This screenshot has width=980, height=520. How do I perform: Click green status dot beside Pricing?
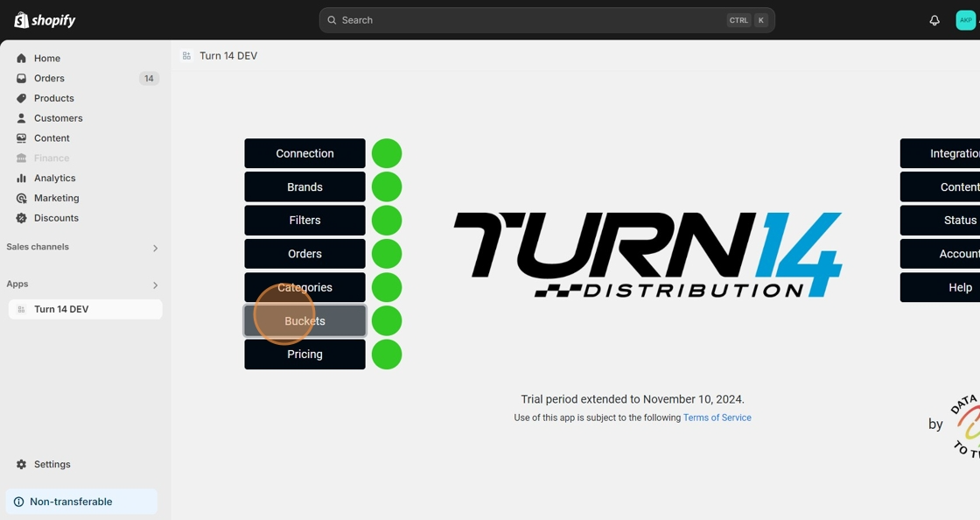tap(387, 355)
